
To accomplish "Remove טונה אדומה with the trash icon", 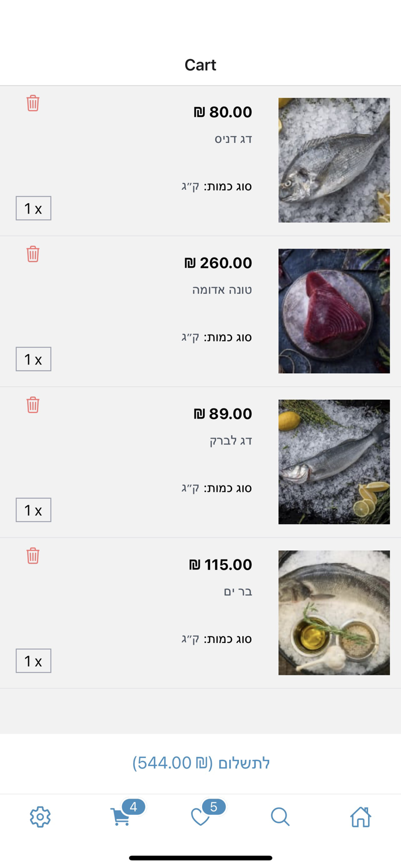I will [33, 253].
